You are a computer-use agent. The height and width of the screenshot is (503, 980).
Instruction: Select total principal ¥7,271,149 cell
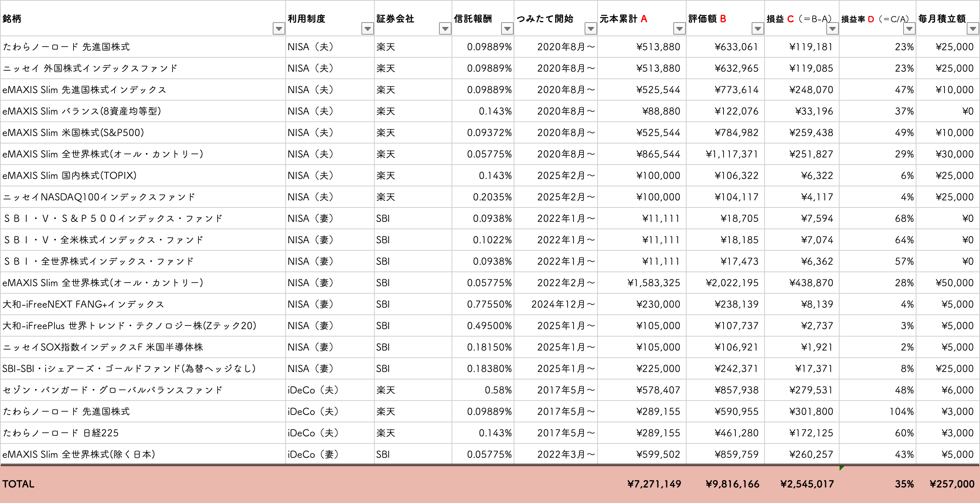[642, 484]
